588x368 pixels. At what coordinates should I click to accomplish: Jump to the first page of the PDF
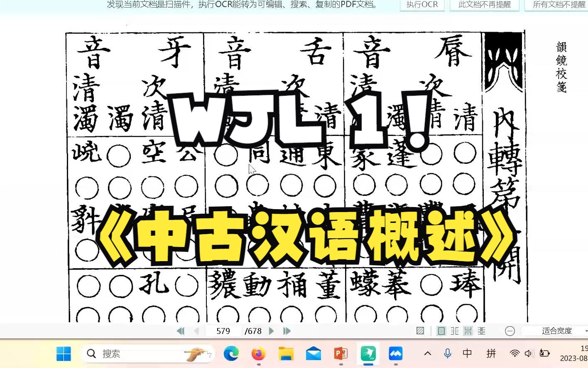181,331
